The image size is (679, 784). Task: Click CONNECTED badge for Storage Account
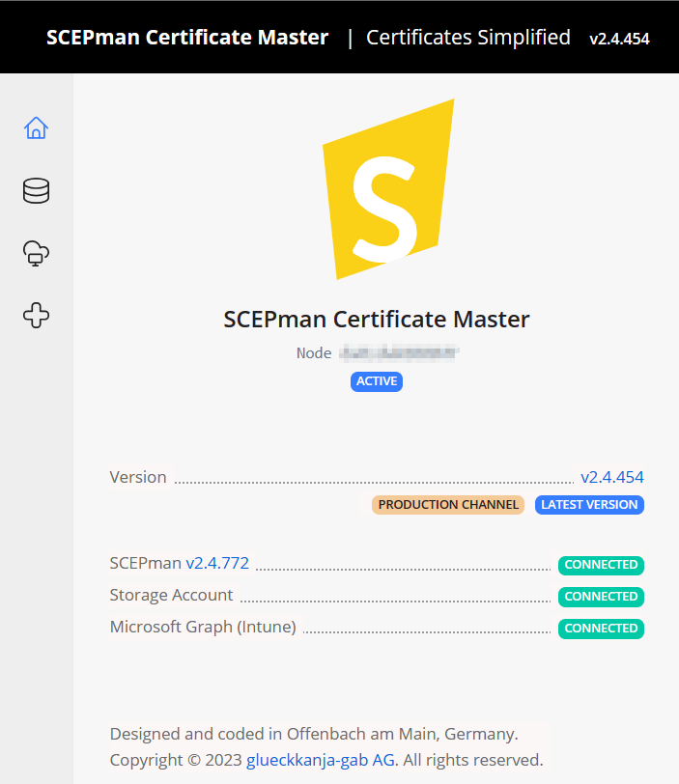[601, 597]
